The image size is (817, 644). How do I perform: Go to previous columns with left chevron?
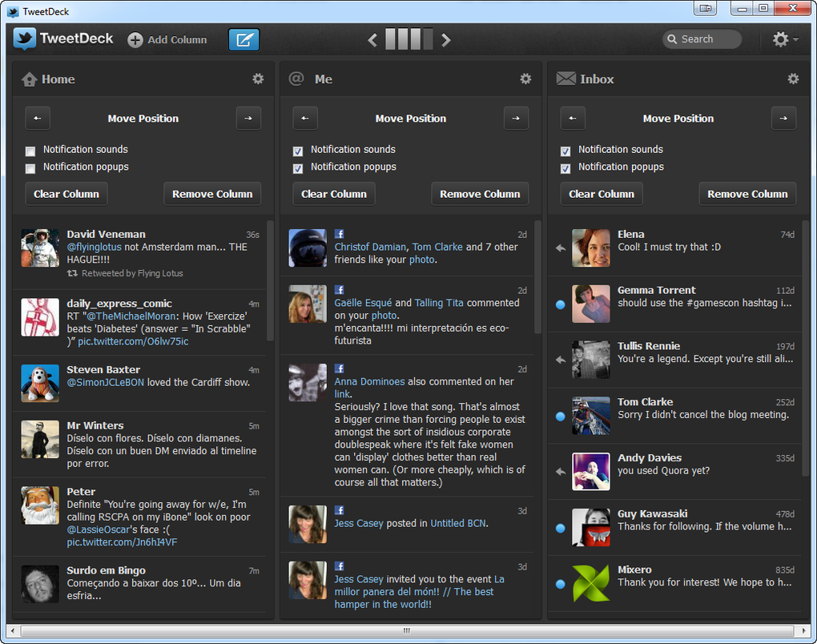coord(372,40)
